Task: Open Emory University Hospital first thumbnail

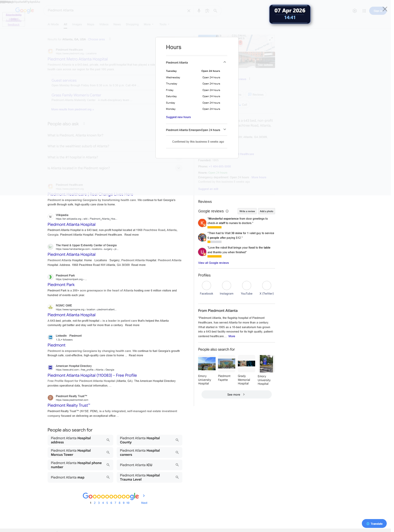Action: pyautogui.click(x=207, y=364)
